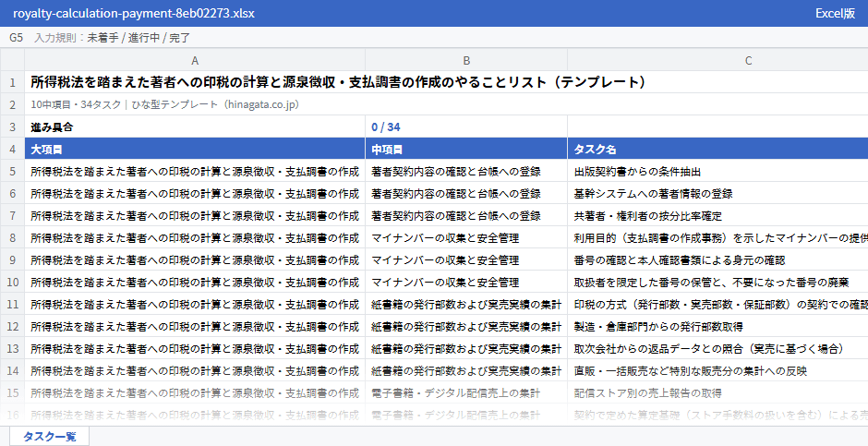Select row header 14
Viewport: 868px width, 446px height.
[x=12, y=371]
